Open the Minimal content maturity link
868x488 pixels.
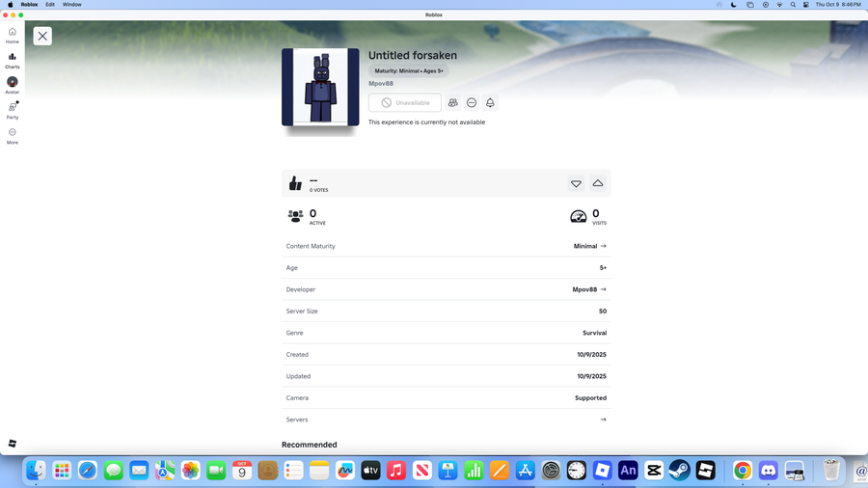click(x=589, y=246)
